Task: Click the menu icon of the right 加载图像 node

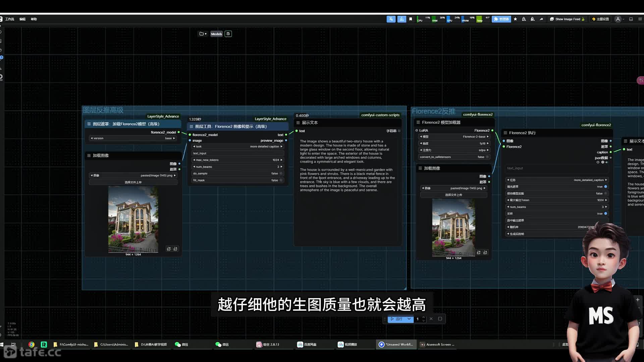Action: point(420,168)
